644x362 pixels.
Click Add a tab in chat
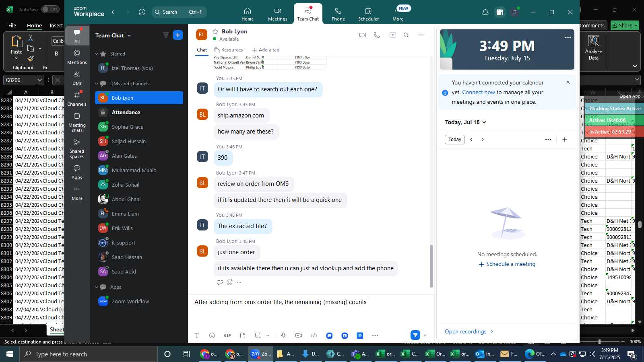pyautogui.click(x=265, y=50)
